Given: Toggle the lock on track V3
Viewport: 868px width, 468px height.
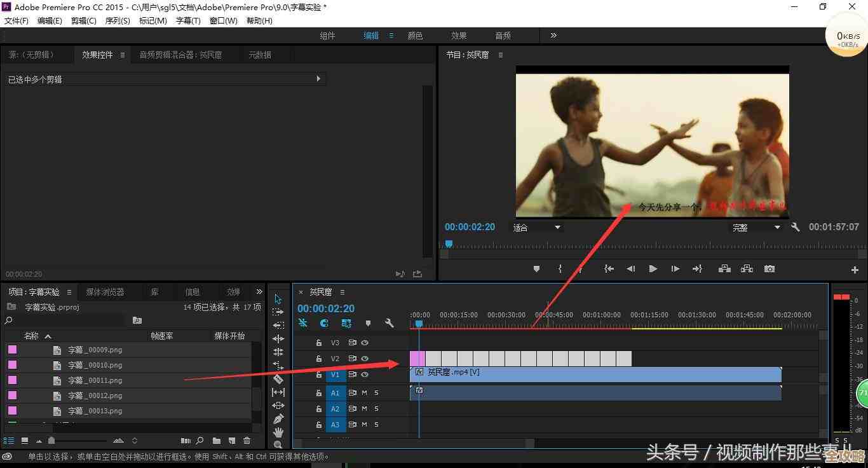Looking at the screenshot, I should [x=319, y=343].
